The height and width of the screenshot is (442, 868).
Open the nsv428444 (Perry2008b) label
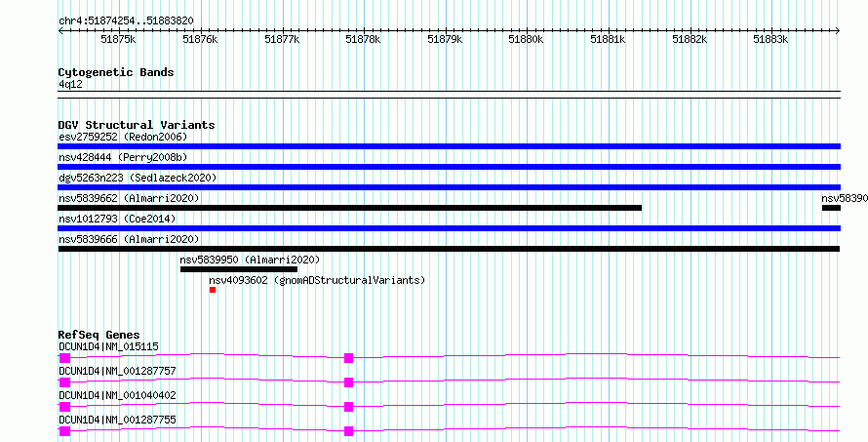(123, 157)
